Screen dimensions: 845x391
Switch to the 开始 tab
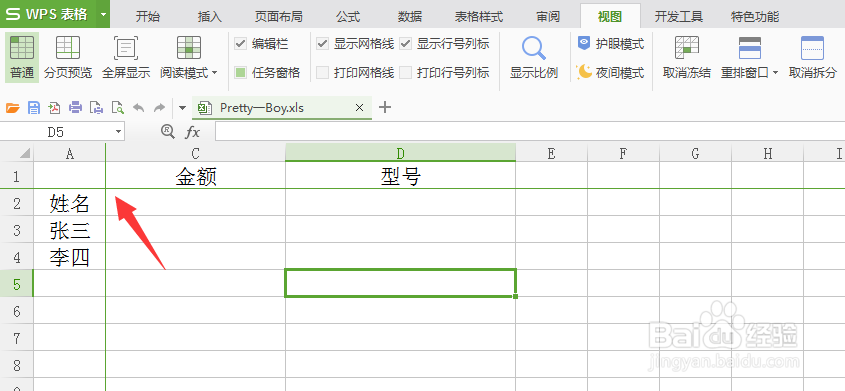(x=148, y=17)
